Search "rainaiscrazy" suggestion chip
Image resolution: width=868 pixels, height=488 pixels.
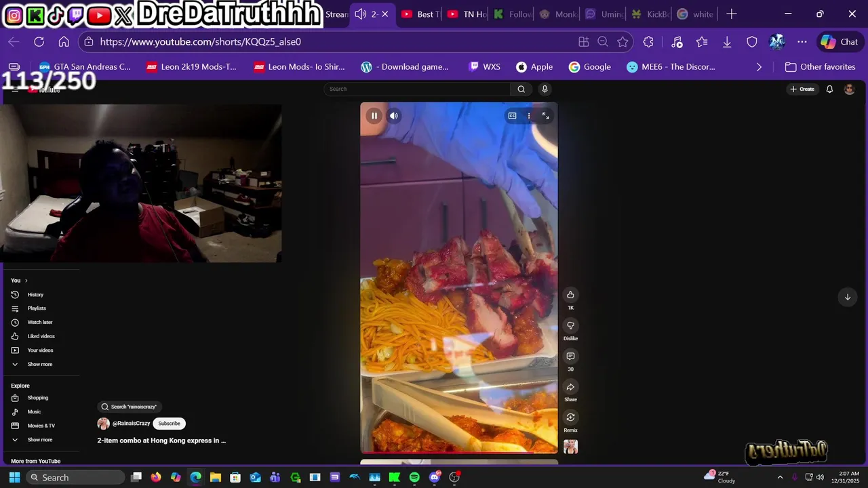[x=129, y=407]
